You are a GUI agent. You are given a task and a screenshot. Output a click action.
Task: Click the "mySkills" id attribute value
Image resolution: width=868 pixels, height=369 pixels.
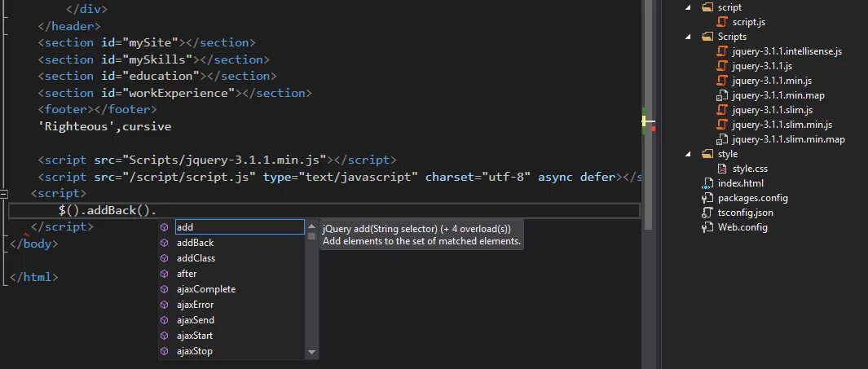click(157, 59)
